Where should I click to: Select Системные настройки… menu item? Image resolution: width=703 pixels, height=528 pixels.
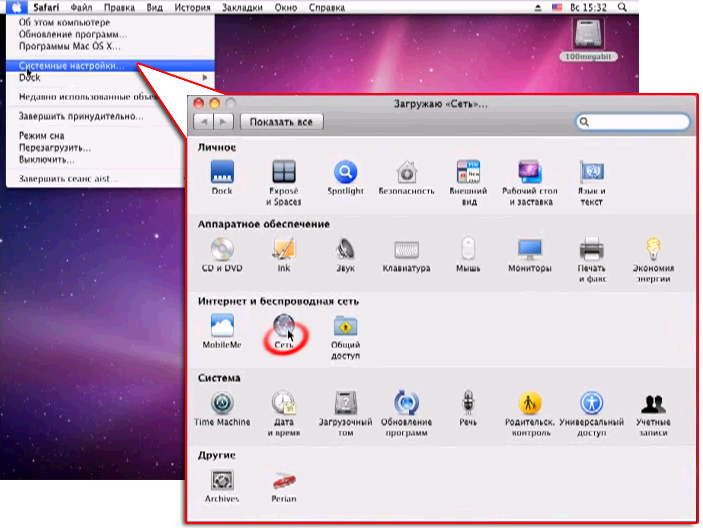tap(110, 65)
